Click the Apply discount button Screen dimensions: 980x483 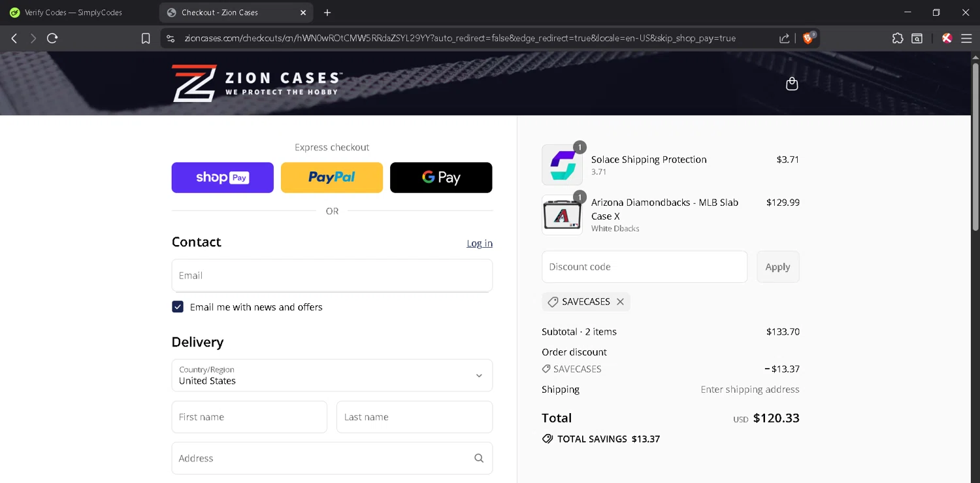pyautogui.click(x=778, y=267)
